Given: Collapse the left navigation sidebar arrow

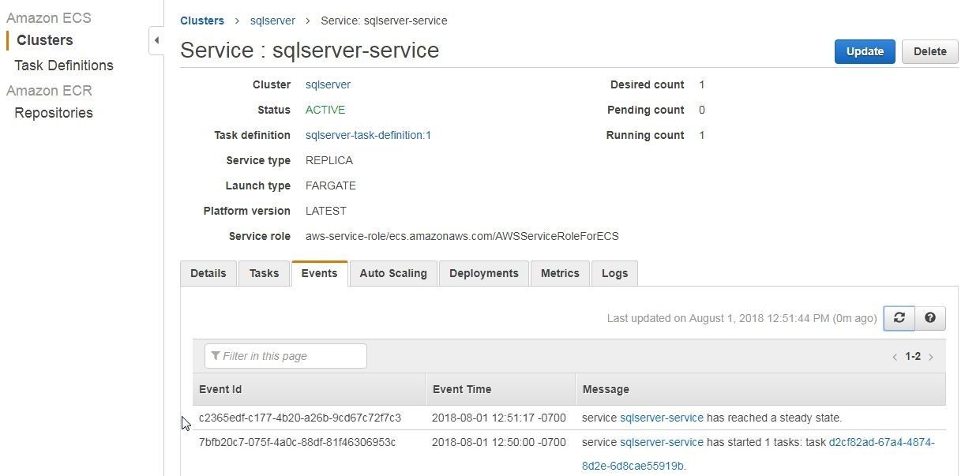Looking at the screenshot, I should 156,40.
